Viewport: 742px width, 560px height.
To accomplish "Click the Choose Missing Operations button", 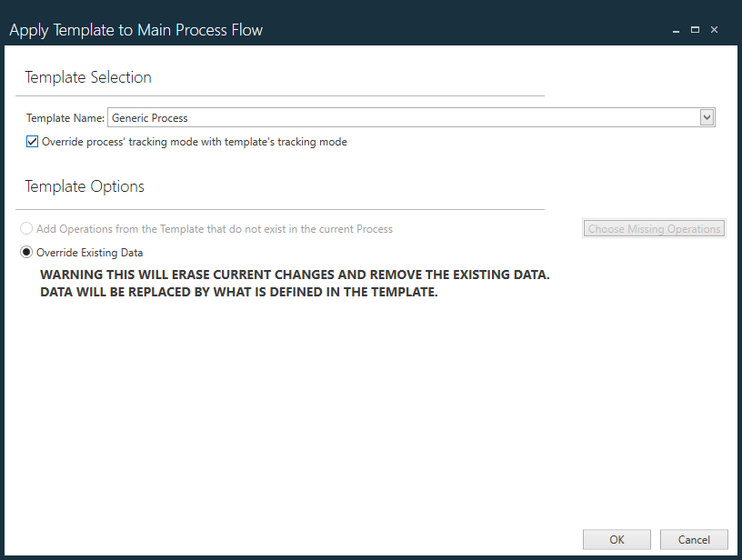I will 654,228.
